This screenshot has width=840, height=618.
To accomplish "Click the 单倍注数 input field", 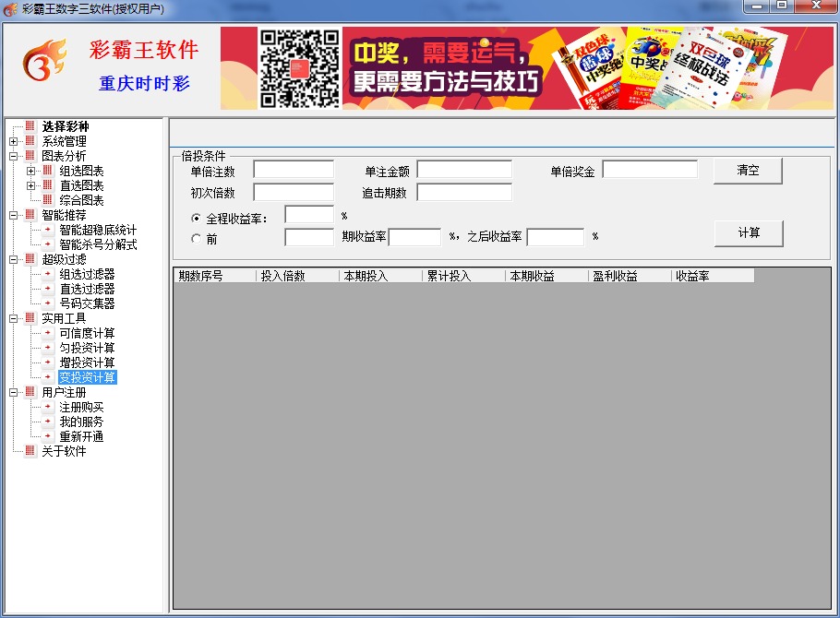I will pyautogui.click(x=281, y=170).
